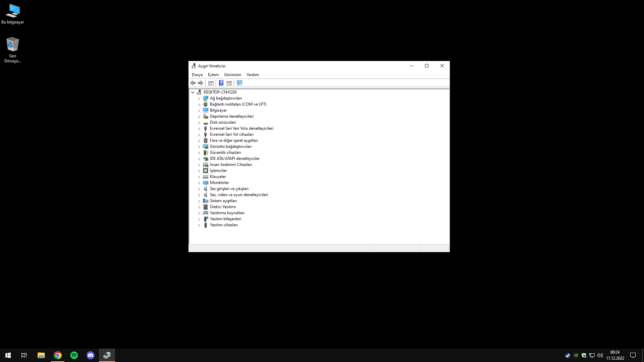
Task: Click the monitor icon next to Bilgisayar
Action: click(x=206, y=110)
